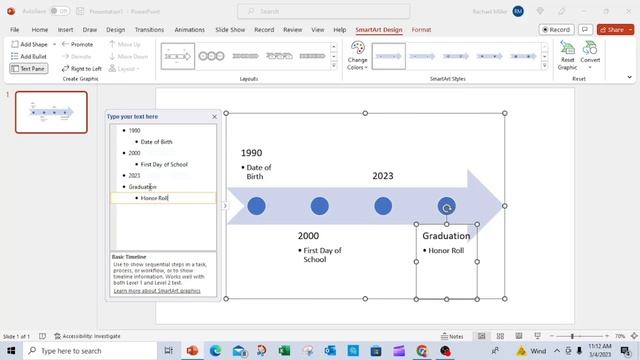Switch to Slide Sorter view
The height and width of the screenshot is (360, 640).
click(x=500, y=336)
